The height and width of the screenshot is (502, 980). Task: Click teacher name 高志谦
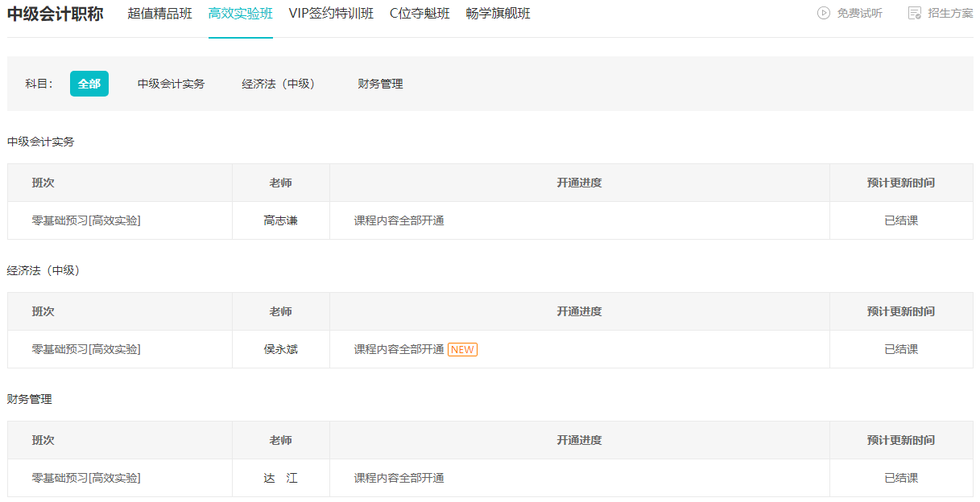click(280, 220)
